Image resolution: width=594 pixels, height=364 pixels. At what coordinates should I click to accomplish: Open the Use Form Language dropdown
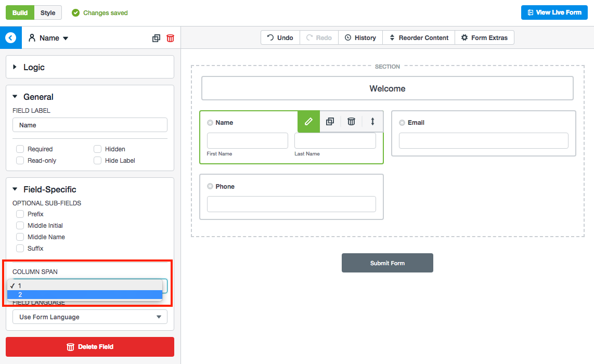89,317
